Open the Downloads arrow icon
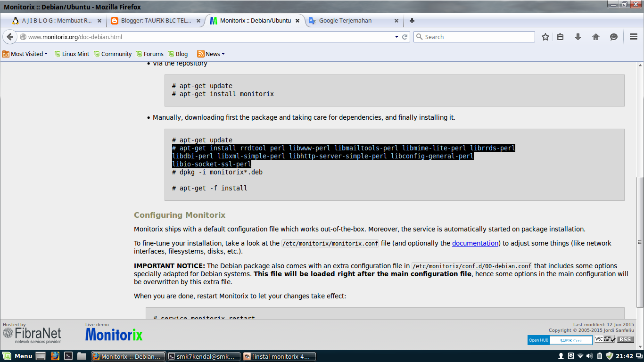 (578, 37)
